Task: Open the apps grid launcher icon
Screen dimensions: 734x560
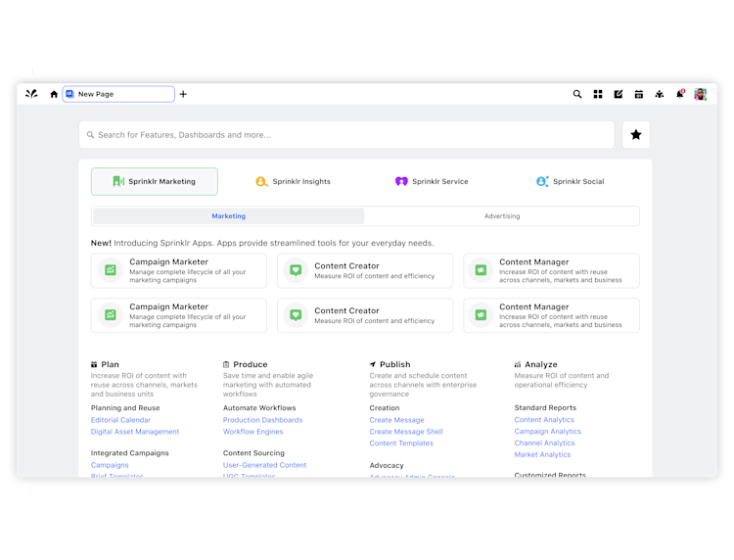Action: pyautogui.click(x=598, y=94)
